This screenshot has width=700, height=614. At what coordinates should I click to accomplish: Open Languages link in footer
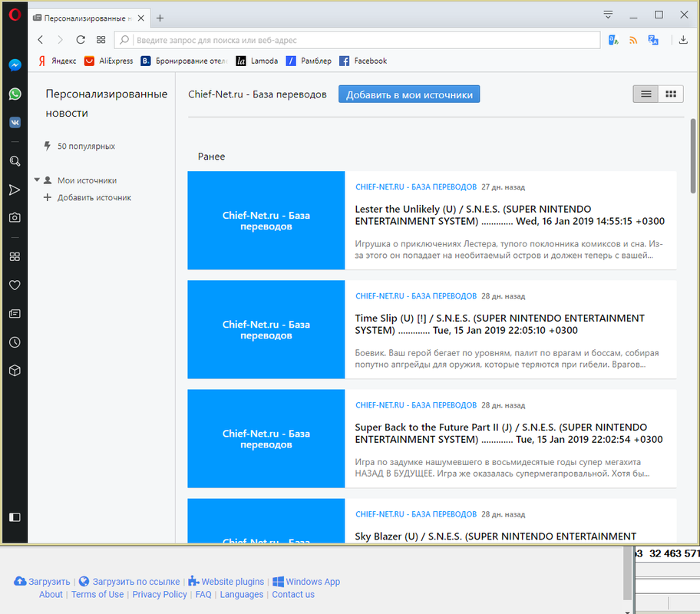point(242,594)
